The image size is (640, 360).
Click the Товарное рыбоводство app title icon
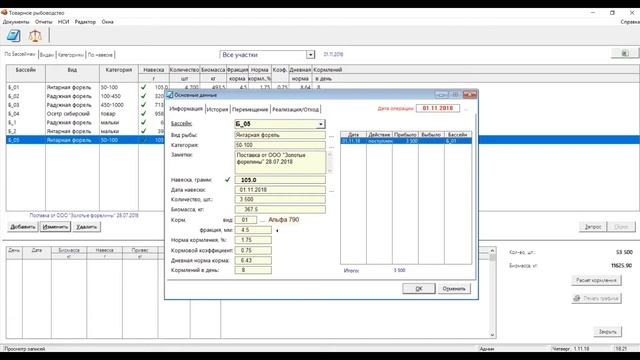4,13
